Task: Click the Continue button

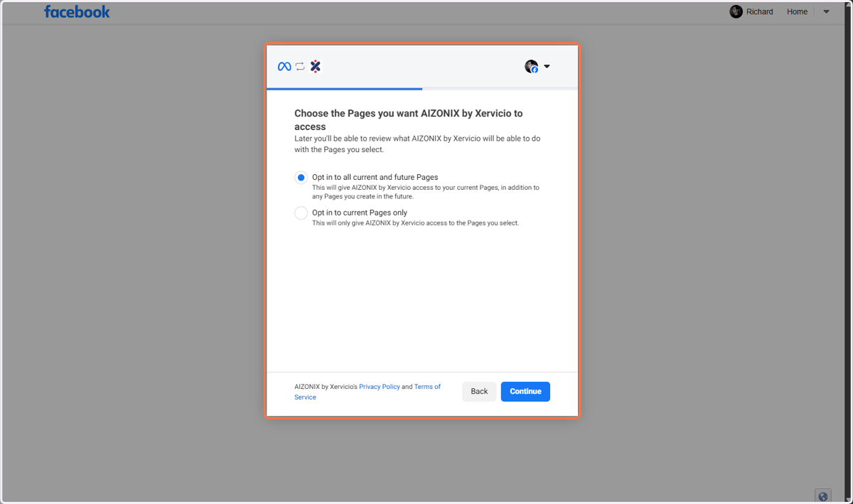Action: 525,392
